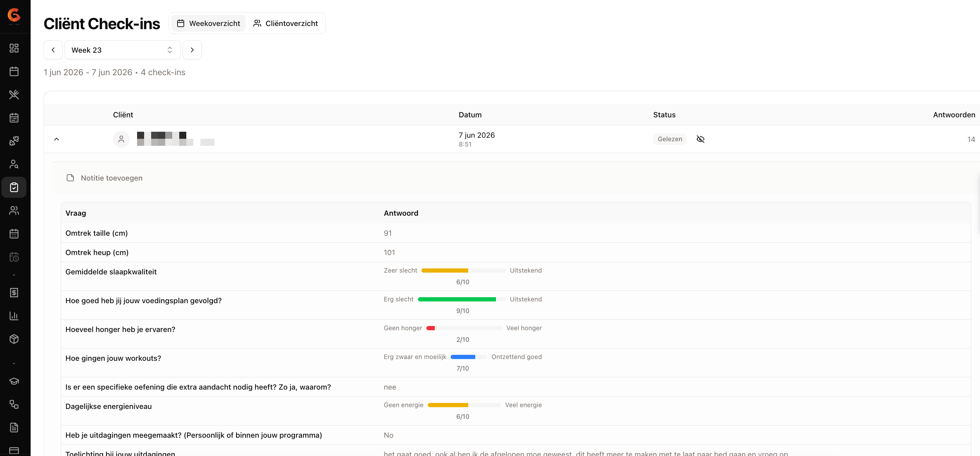Screen dimensions: 980x456
Task: Open the user search icon in sidebar
Action: click(x=14, y=164)
